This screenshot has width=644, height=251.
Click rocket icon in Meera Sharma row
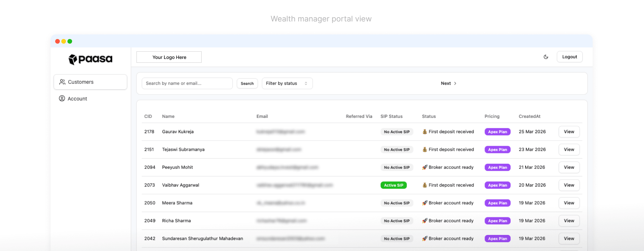coord(425,203)
